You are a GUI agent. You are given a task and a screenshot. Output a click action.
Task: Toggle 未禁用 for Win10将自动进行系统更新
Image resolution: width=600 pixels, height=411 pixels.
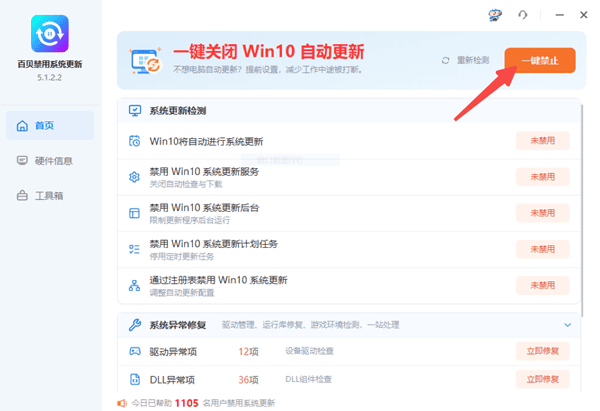pyautogui.click(x=543, y=141)
